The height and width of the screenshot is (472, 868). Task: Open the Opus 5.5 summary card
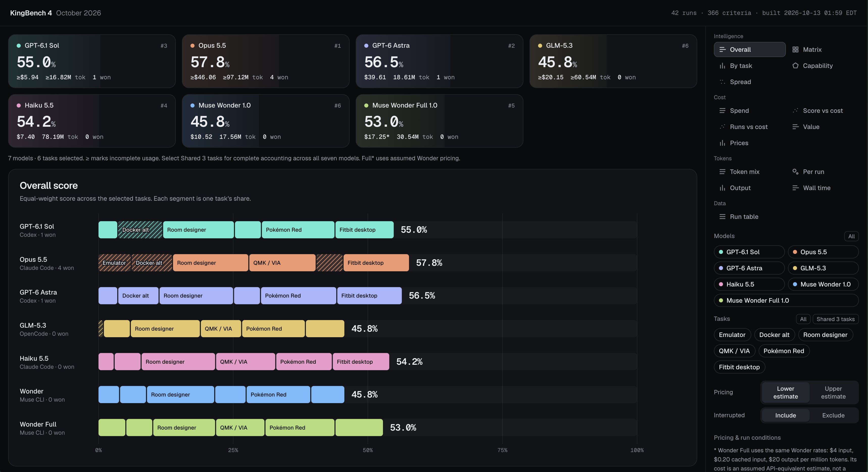pyautogui.click(x=266, y=61)
